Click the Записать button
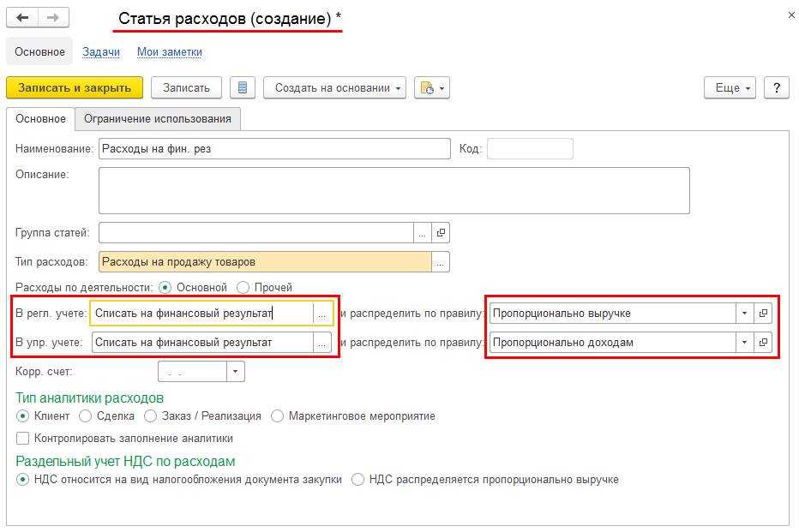799x532 pixels. (x=187, y=87)
